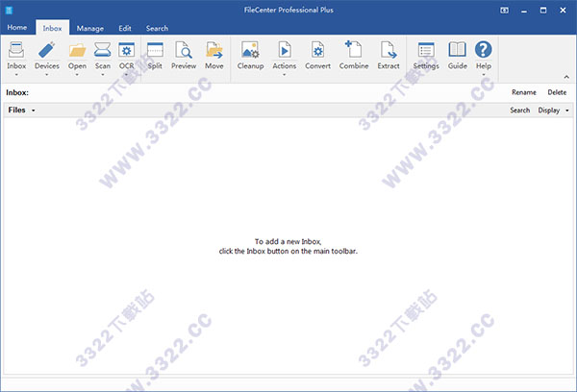Image resolution: width=577 pixels, height=392 pixels.
Task: Click the Extract page icon
Action: (x=389, y=50)
